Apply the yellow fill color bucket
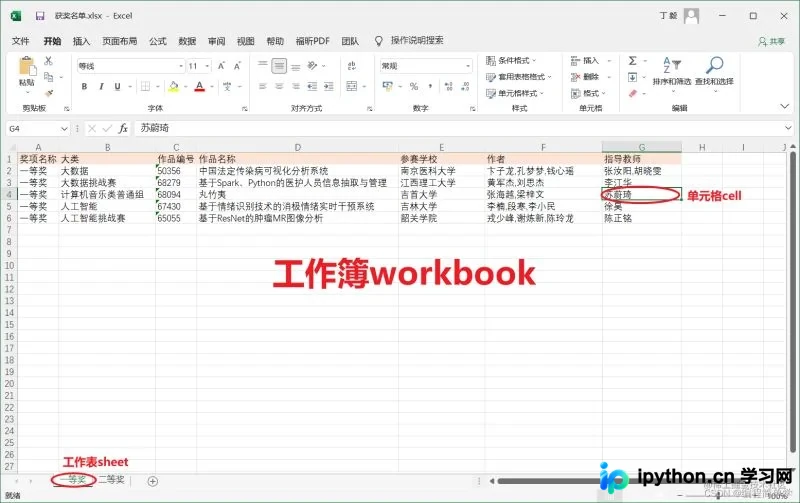Image resolution: width=800 pixels, height=503 pixels. pyautogui.click(x=173, y=87)
